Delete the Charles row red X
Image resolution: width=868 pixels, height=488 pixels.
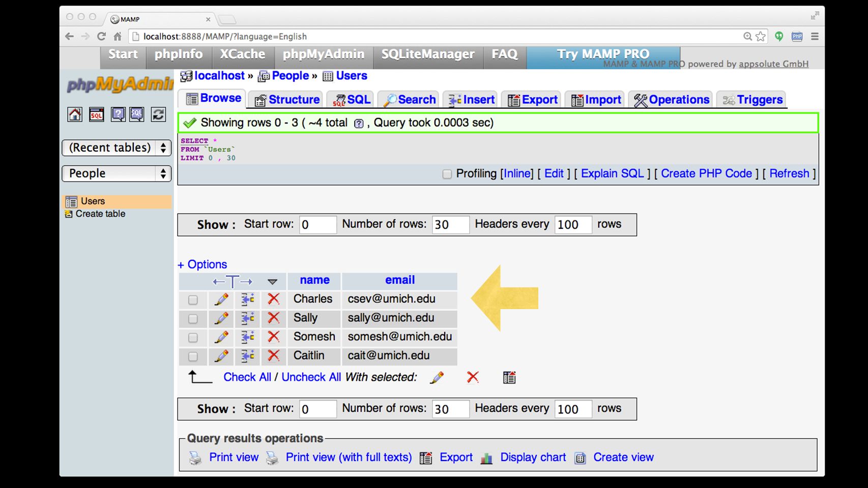274,299
